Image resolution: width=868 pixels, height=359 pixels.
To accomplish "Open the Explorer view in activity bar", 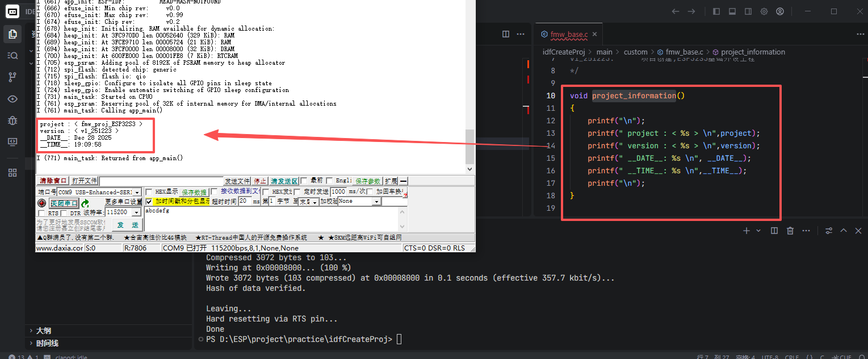I will point(12,34).
